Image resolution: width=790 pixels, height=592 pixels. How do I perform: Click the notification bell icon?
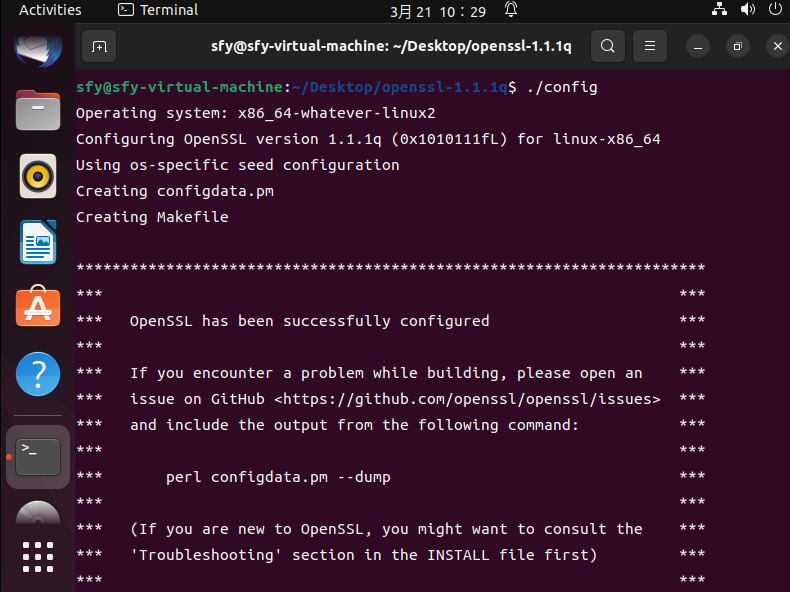pos(511,10)
